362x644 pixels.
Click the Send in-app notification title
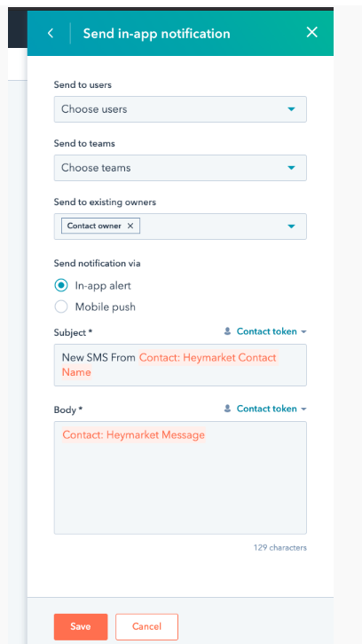pyautogui.click(x=156, y=33)
